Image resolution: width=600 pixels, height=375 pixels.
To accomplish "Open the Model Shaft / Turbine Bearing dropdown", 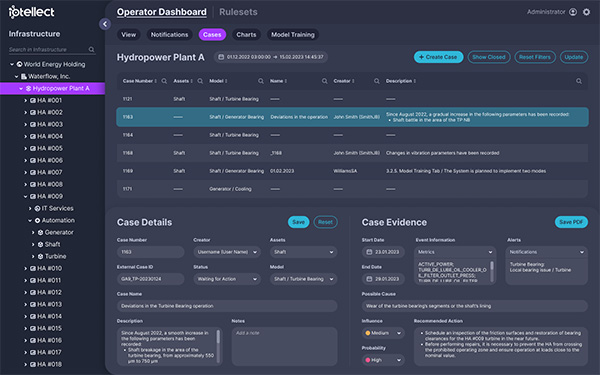I will (303, 279).
